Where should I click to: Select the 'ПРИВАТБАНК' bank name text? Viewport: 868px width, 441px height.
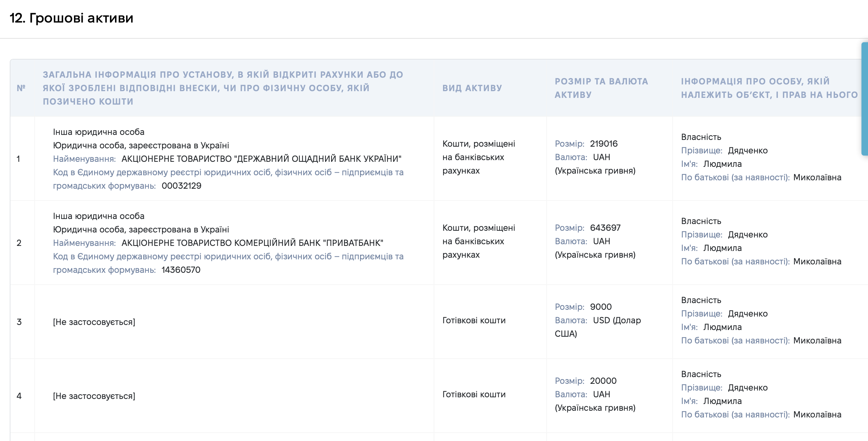[353, 243]
